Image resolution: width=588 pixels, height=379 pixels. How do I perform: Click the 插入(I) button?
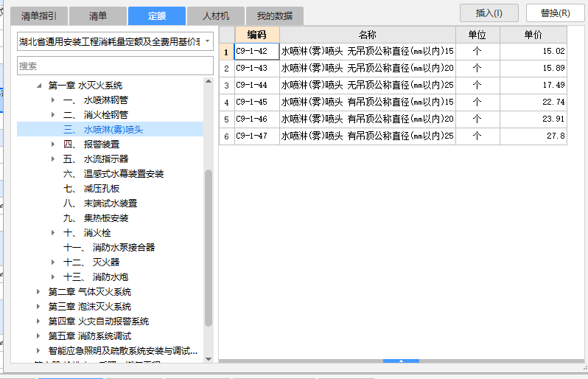tap(489, 13)
